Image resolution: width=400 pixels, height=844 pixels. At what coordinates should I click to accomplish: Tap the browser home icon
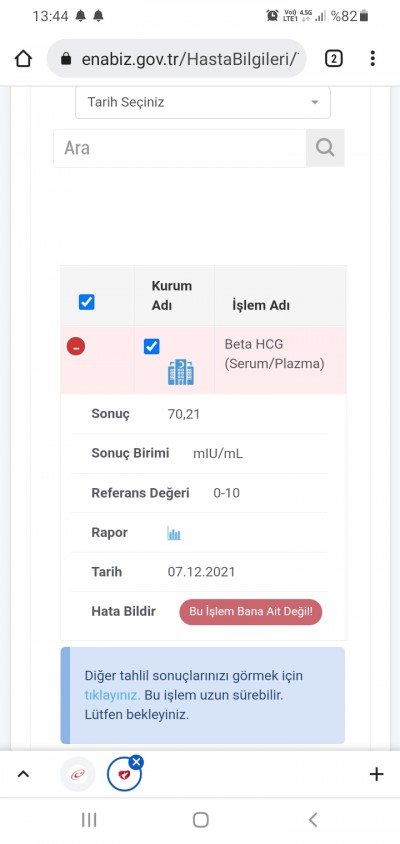(x=23, y=59)
